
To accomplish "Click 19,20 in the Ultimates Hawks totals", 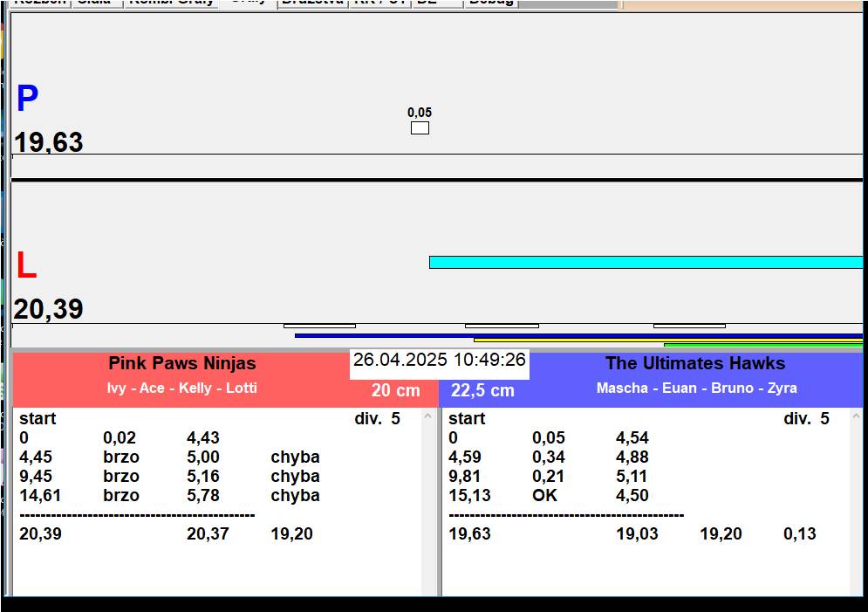I will (x=721, y=534).
